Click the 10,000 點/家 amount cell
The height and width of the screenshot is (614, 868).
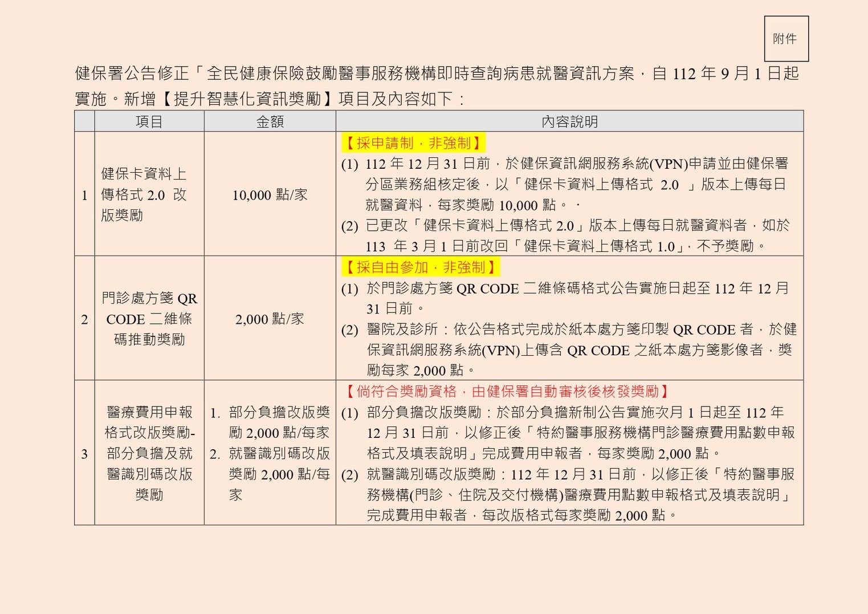(x=270, y=195)
